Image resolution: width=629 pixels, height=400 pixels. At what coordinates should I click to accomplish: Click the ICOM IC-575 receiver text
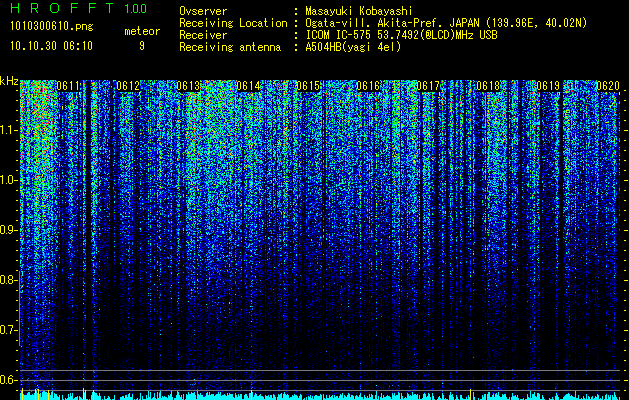click(x=401, y=35)
